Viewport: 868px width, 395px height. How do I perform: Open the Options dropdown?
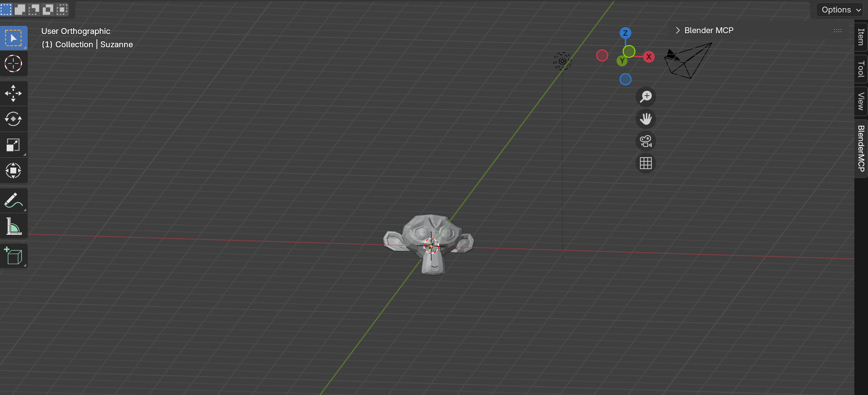[x=840, y=10]
